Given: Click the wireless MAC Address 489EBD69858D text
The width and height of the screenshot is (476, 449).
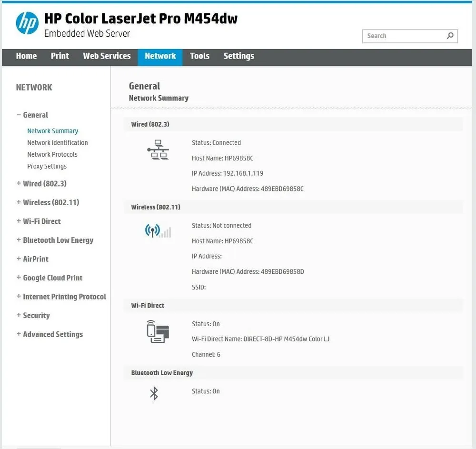Looking at the screenshot, I should point(248,272).
